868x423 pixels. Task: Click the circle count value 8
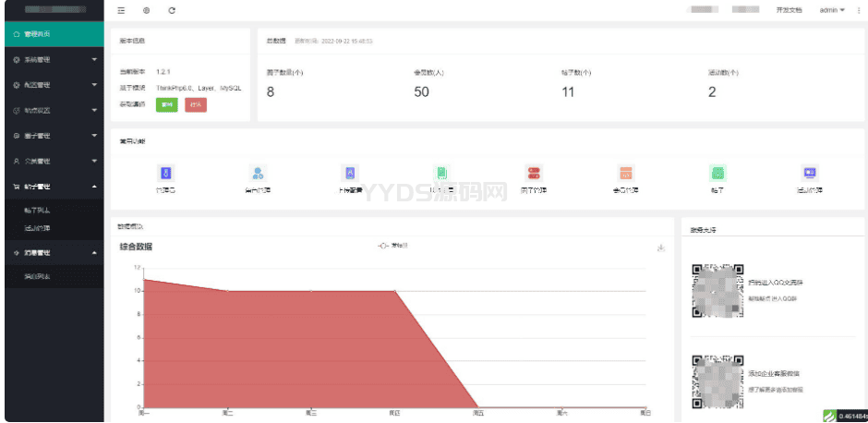coord(271,92)
